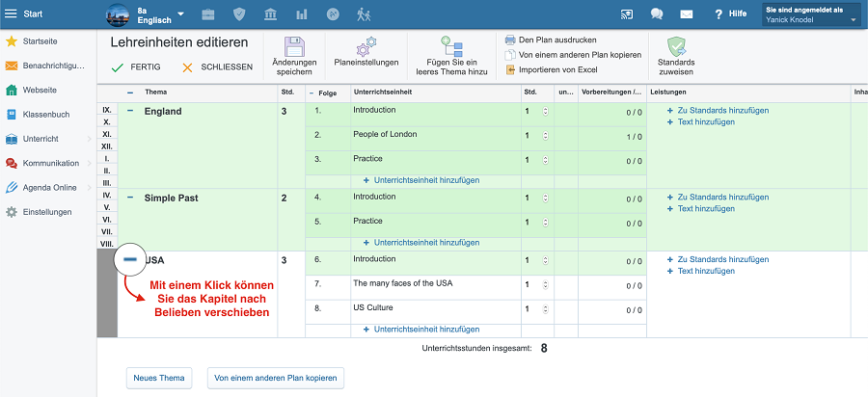Adjust hours stepper for People of London
This screenshot has height=397, width=868.
545,136
